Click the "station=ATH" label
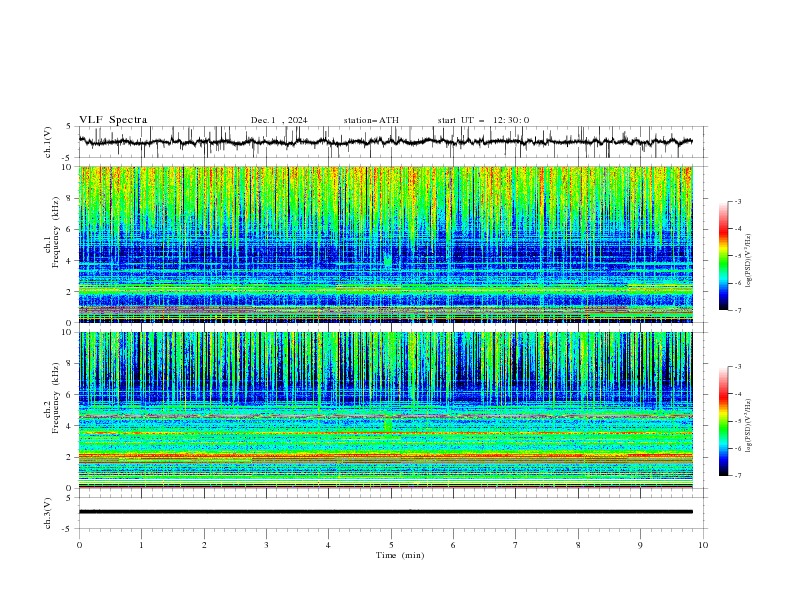The image size is (792, 612). (x=371, y=120)
